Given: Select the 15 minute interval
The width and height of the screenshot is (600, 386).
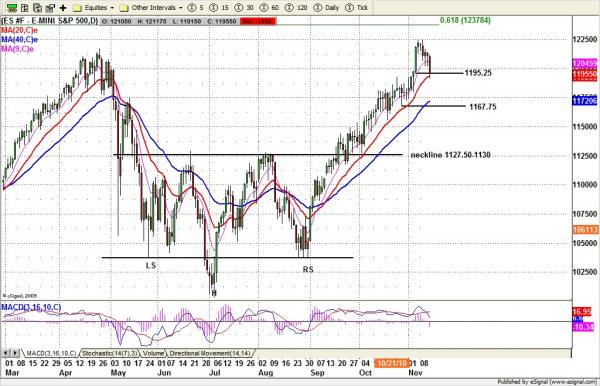Looking at the screenshot, I should [x=220, y=7].
